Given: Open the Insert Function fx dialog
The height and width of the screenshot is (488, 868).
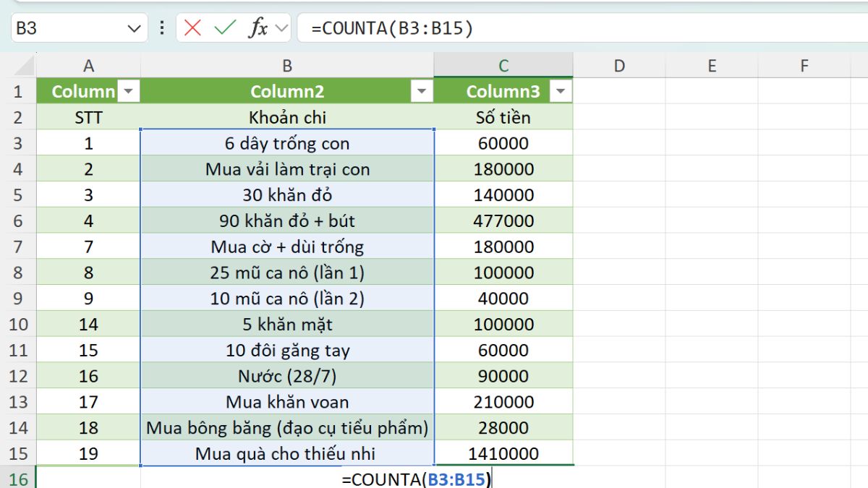Looking at the screenshot, I should 258,28.
